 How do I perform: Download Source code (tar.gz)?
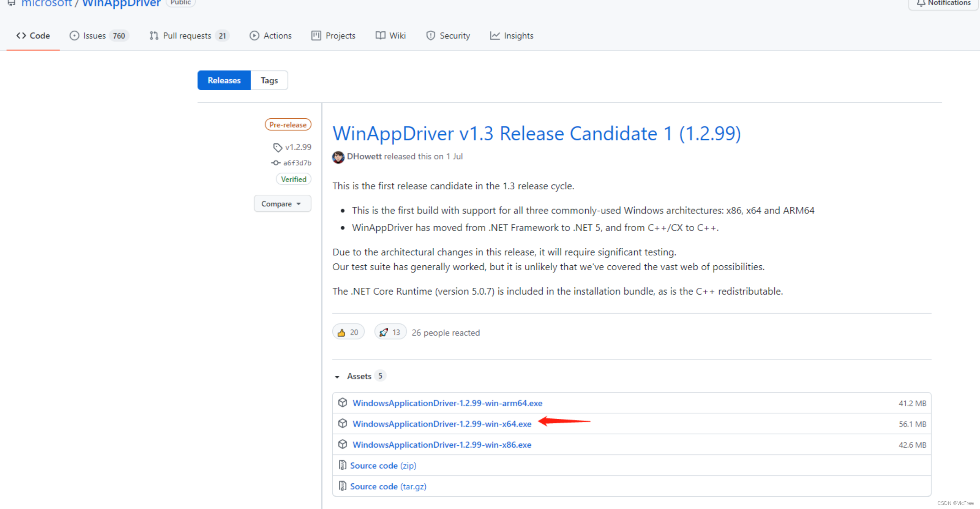pyautogui.click(x=388, y=486)
